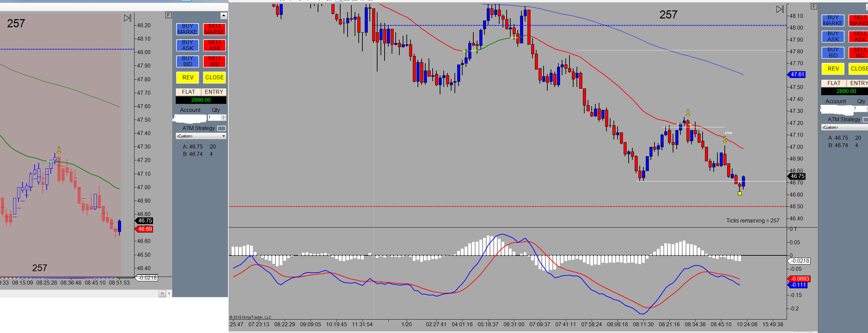Click SELL BID in left Chart Trader
Image resolution: width=868 pixels, height=333 pixels.
click(x=214, y=61)
